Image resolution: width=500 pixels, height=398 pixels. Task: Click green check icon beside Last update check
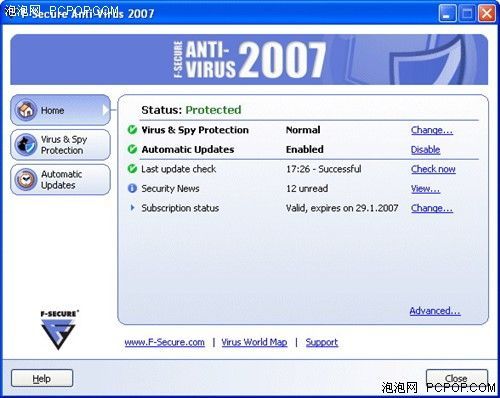[x=132, y=169]
